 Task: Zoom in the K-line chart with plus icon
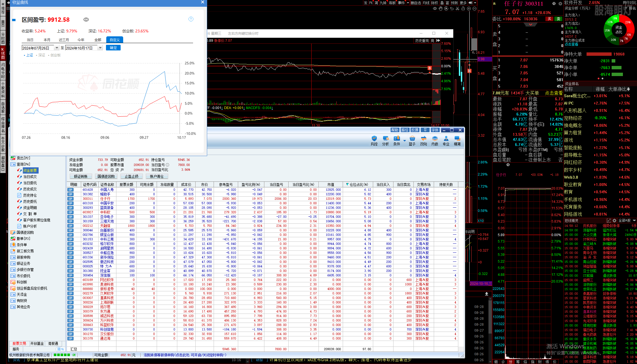tap(469, 8)
